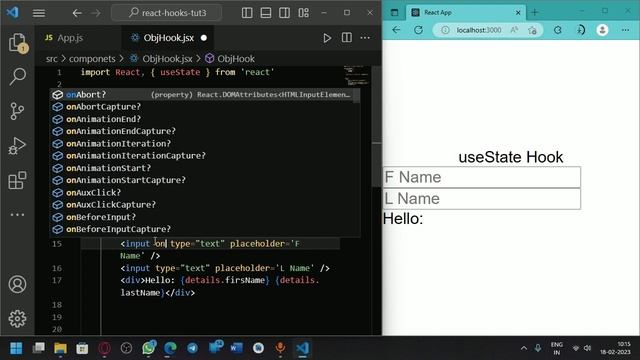
Task: Open the browser tab actions menu
Action: (394, 13)
